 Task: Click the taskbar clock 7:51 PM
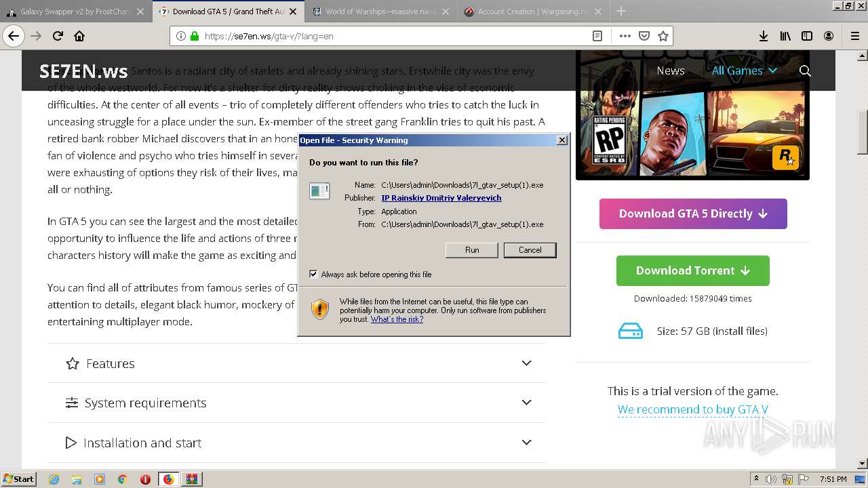coord(833,479)
